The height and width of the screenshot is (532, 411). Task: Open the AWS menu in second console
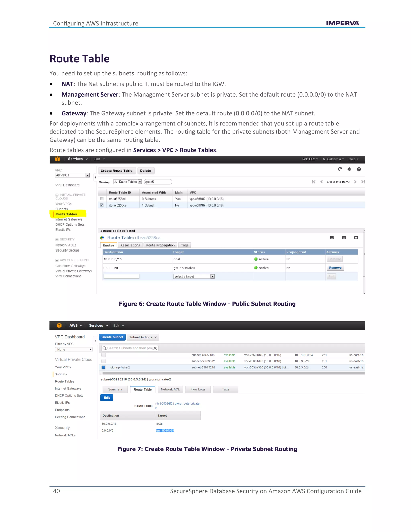(x=76, y=325)
